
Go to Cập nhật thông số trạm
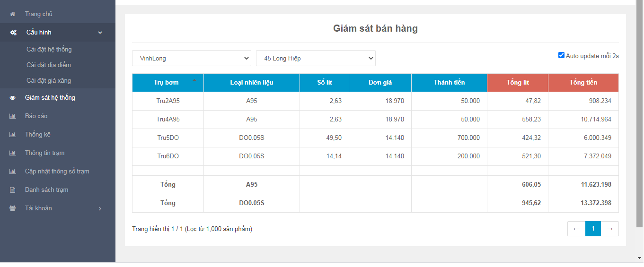[x=57, y=172]
